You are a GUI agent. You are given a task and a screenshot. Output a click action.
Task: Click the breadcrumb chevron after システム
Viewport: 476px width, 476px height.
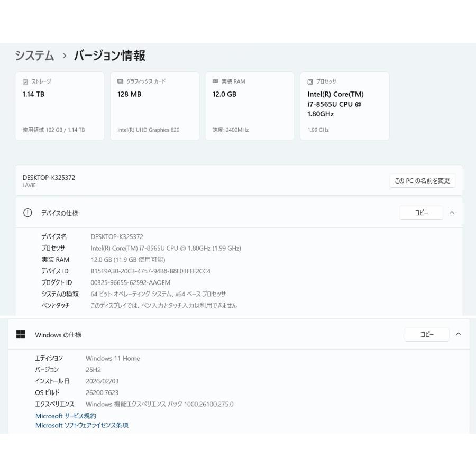65,56
